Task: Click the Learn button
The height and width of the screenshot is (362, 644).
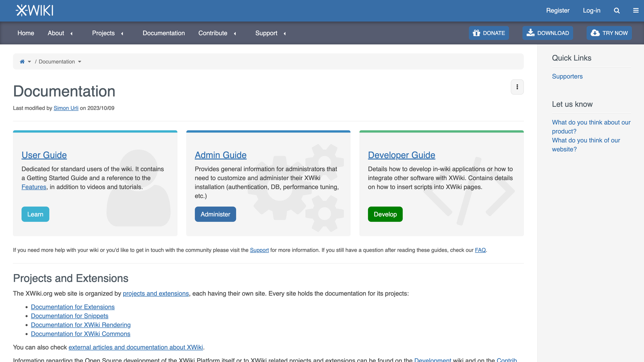Action: click(x=35, y=214)
